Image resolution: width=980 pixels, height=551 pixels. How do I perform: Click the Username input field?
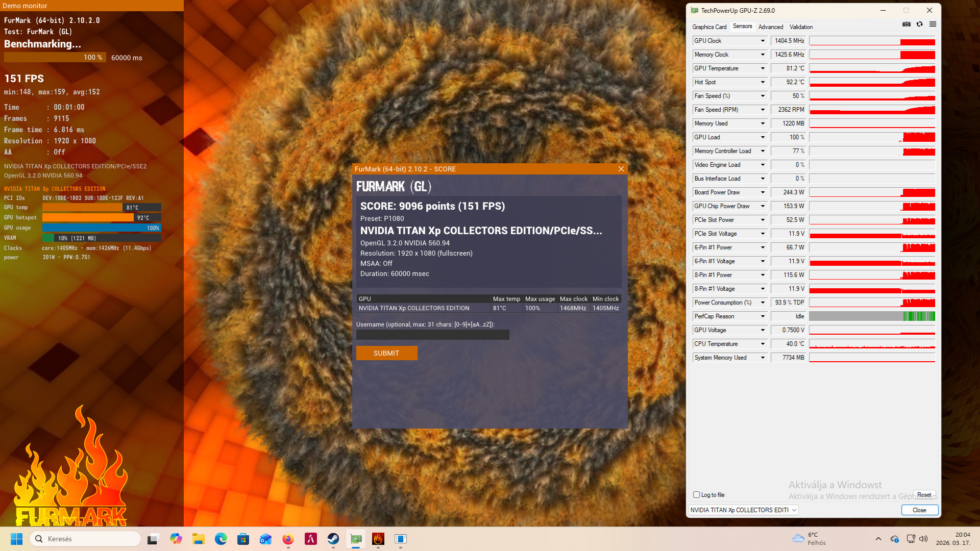432,335
